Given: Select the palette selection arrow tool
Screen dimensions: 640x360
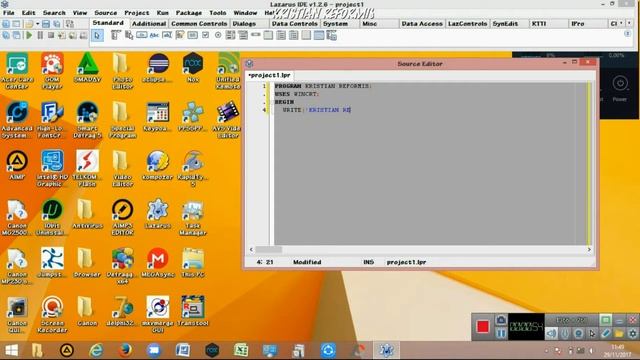Looking at the screenshot, I should coord(97,36).
